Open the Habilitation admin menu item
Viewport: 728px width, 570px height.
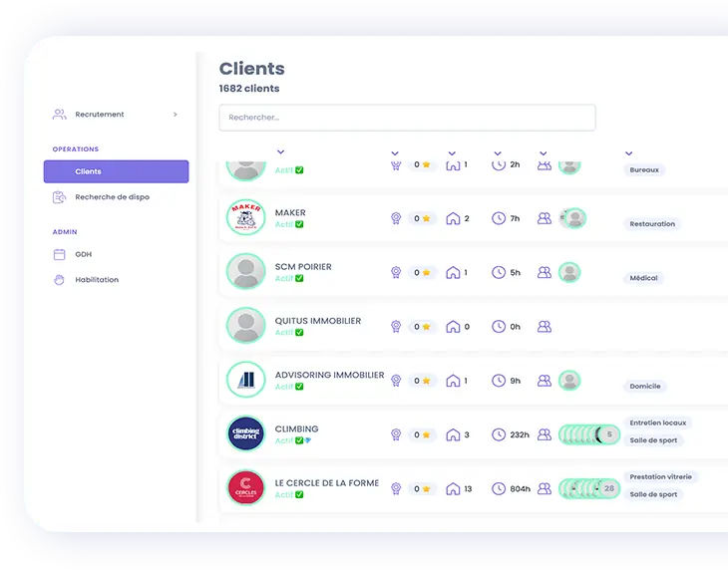[97, 280]
